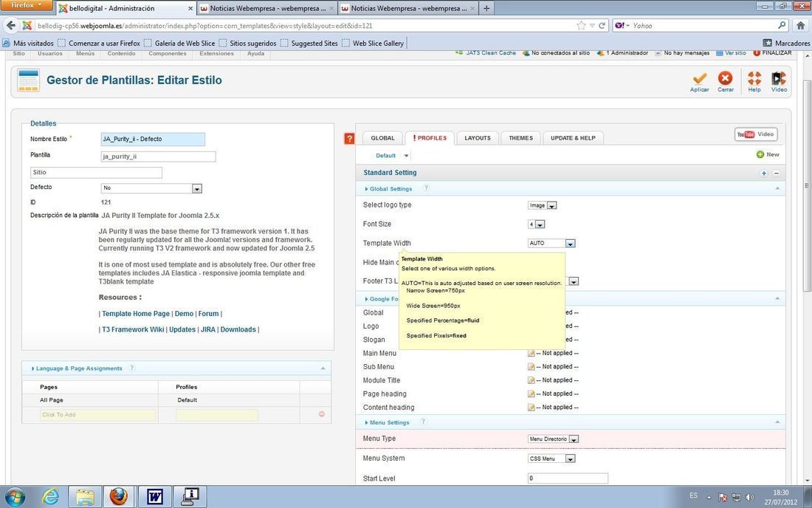Open the Video toolbar icon

click(778, 78)
